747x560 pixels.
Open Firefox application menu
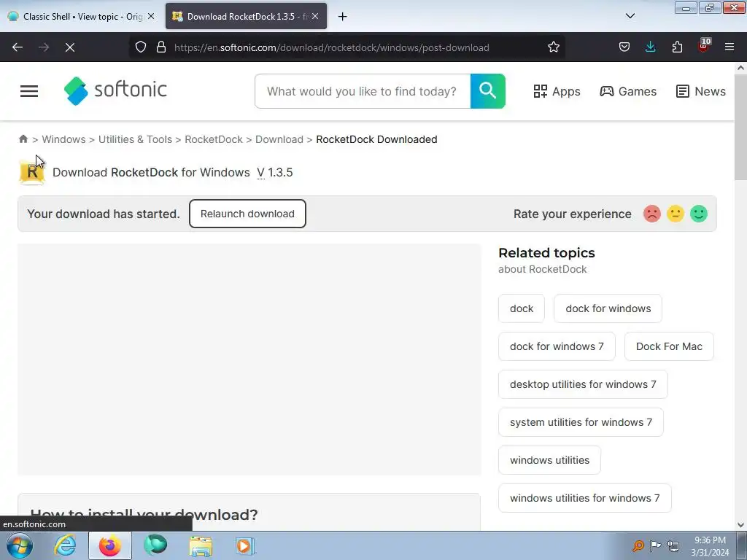point(729,47)
